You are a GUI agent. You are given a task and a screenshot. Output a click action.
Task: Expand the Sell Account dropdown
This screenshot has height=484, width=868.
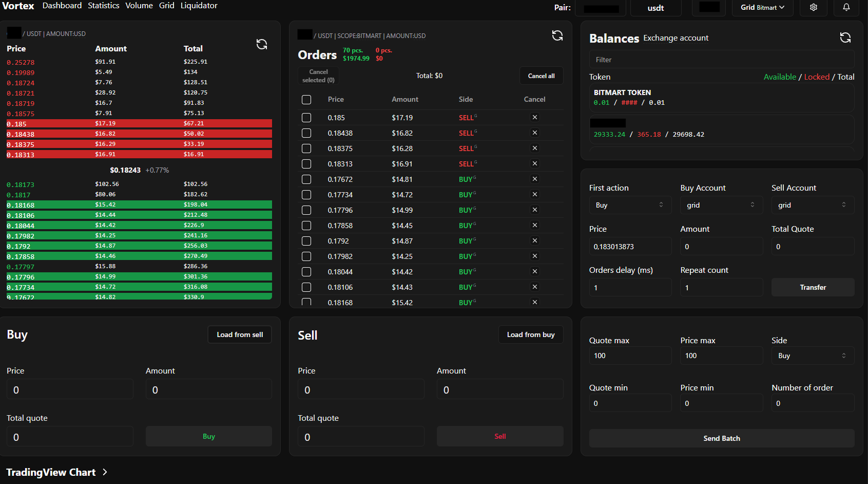click(812, 205)
